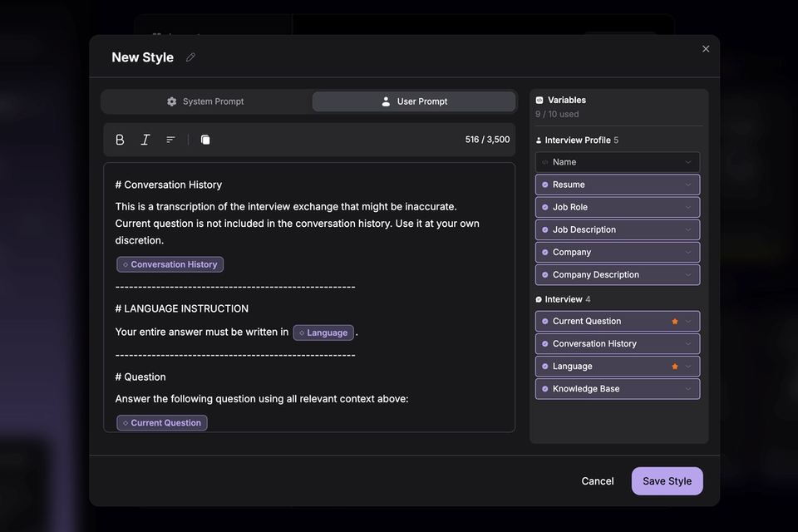Click the '# Conversation History' heading text
The image size is (798, 532).
pos(169,185)
